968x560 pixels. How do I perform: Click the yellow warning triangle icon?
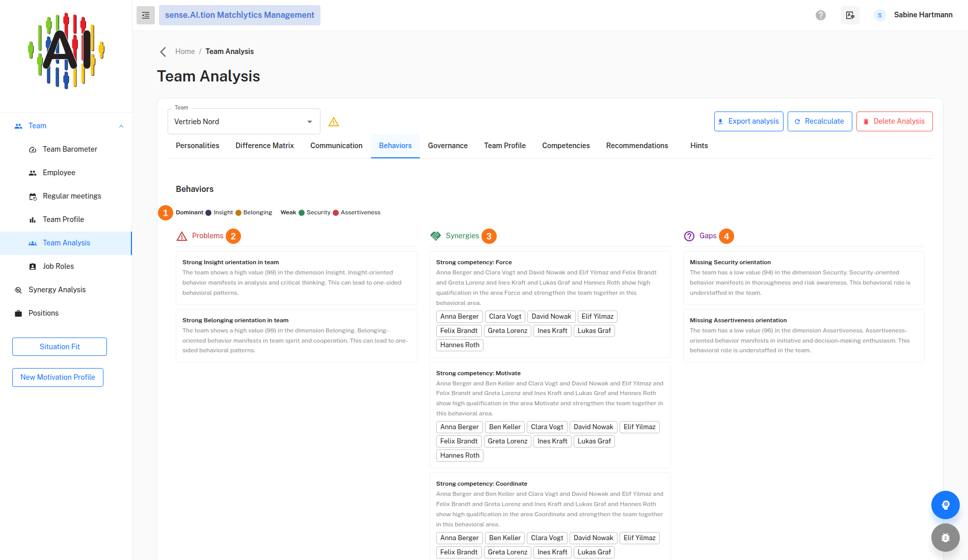334,122
